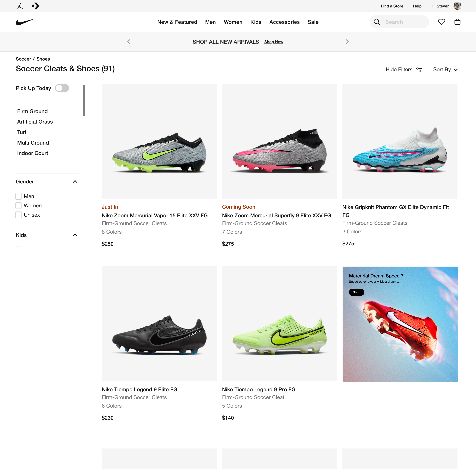This screenshot has width=476, height=469.
Task: Open Mercurial Dream Speed 7 promo image
Action: click(400, 324)
